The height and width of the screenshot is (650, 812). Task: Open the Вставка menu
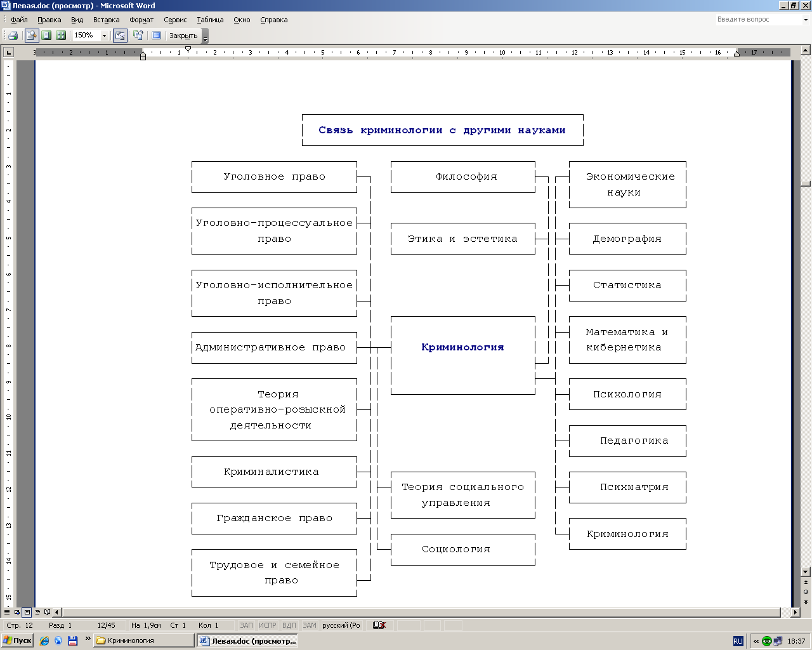[x=106, y=20]
